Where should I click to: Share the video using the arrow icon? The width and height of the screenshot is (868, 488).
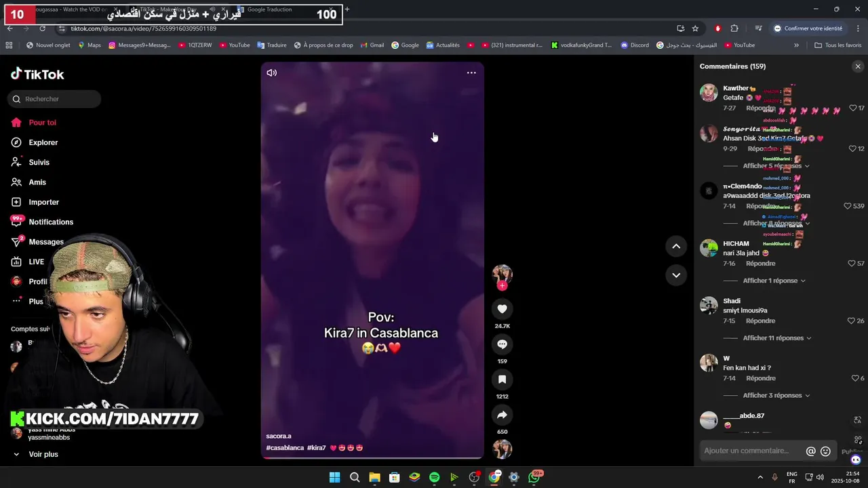point(502,415)
